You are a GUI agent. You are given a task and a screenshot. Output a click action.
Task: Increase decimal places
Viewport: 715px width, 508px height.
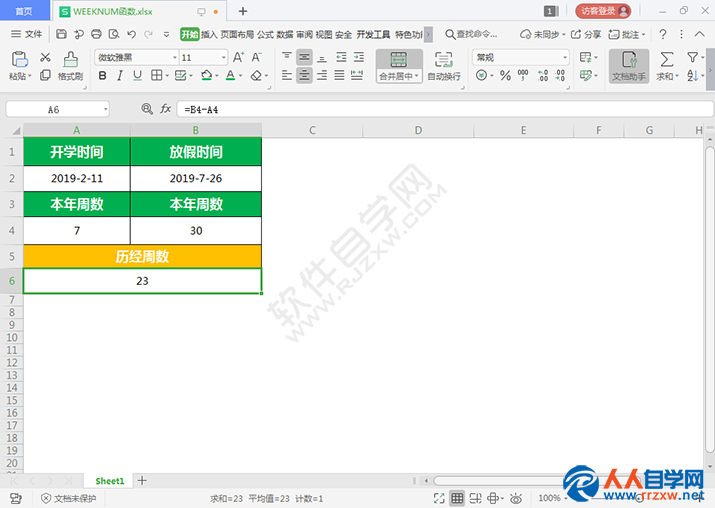[x=543, y=75]
